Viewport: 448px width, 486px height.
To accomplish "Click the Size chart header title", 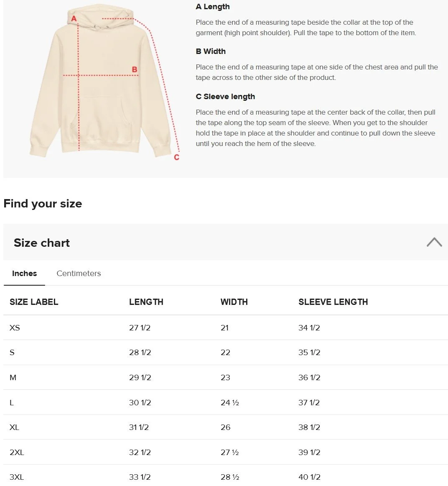I will pyautogui.click(x=42, y=243).
